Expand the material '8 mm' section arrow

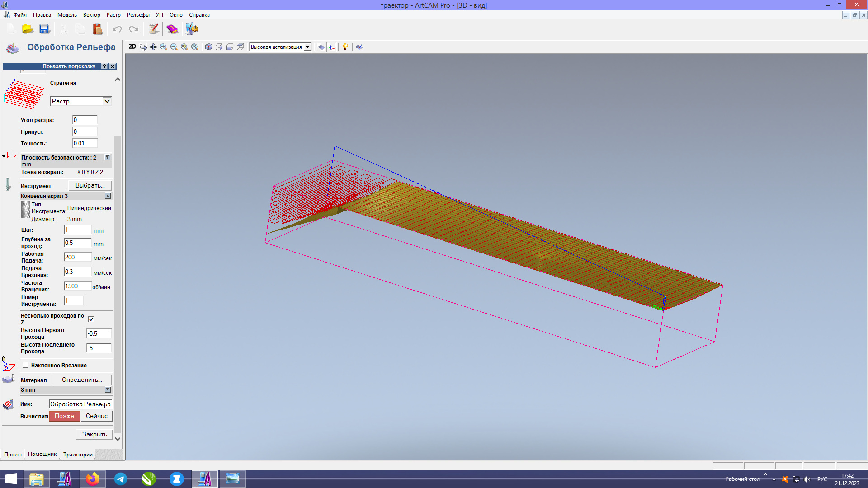(108, 389)
